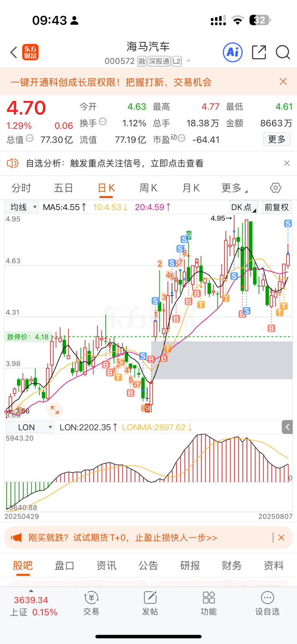Tap the speaker icon in 自选分析 bar
This screenshot has height=644, width=297.
[x=13, y=163]
